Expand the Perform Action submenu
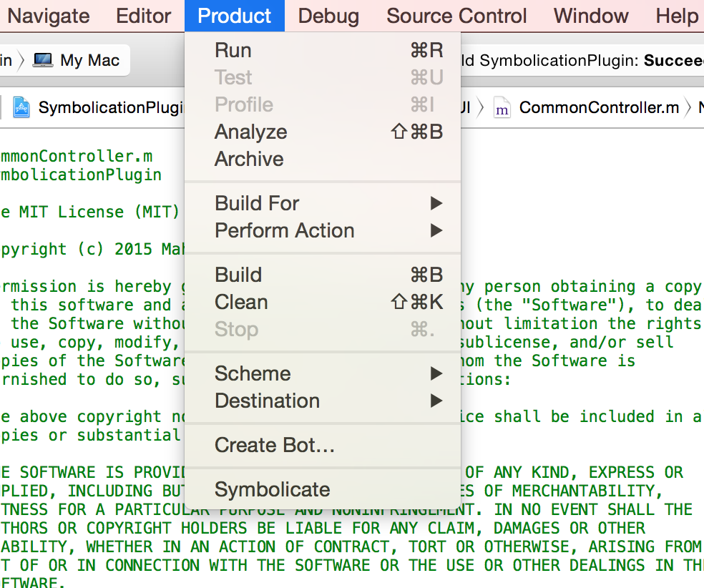The image size is (704, 588). (x=323, y=231)
